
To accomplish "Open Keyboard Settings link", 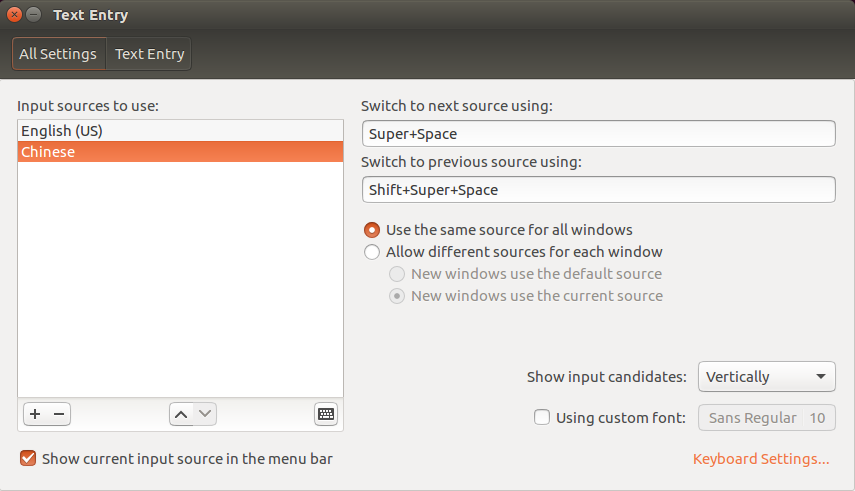I will point(761,460).
